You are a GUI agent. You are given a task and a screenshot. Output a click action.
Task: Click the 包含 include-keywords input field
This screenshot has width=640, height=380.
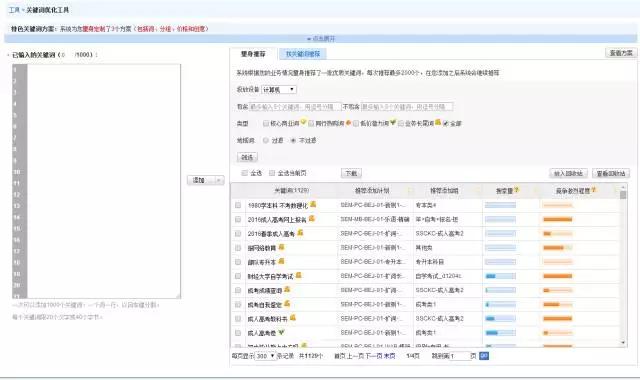click(x=295, y=107)
